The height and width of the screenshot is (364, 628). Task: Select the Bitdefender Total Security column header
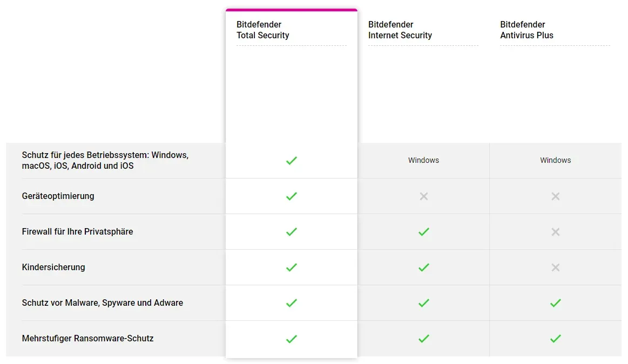(263, 30)
